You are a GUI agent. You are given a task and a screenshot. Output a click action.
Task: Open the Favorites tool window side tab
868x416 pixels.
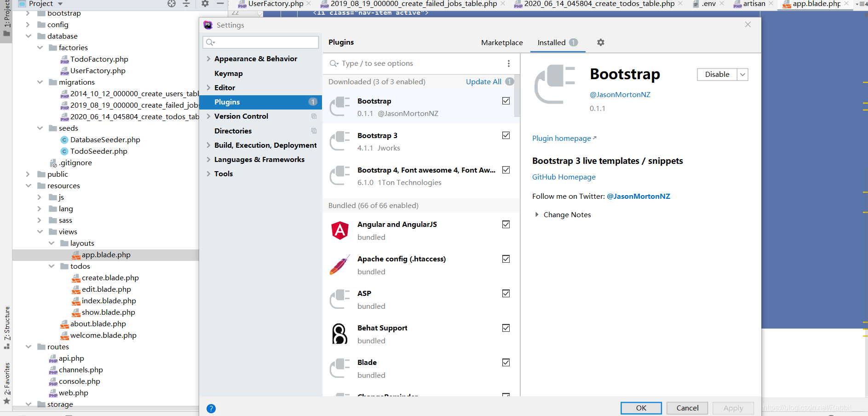6,384
